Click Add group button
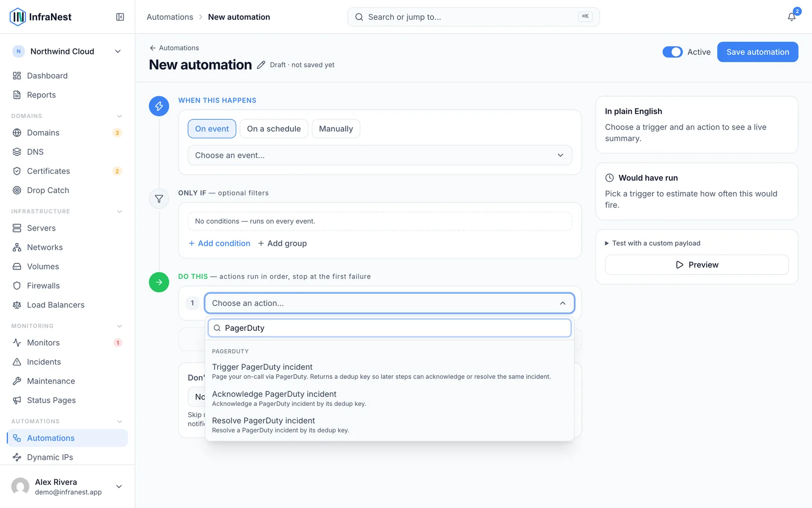Screen dimensions: 812x508 tap(282, 243)
